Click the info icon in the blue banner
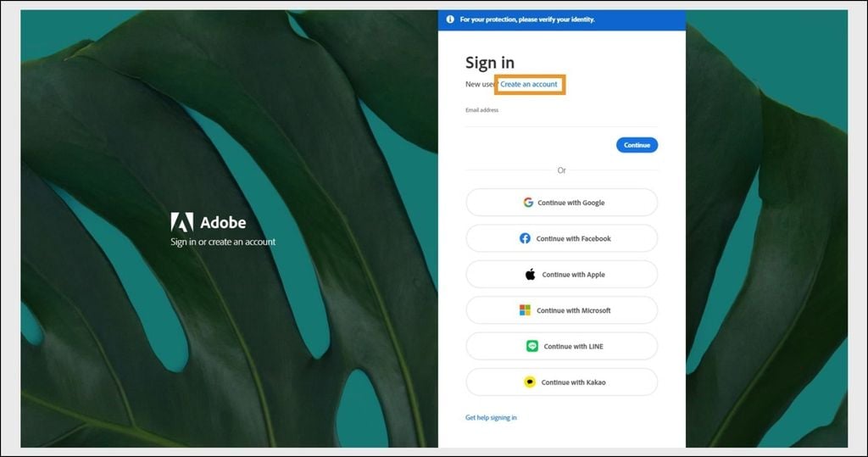868x457 pixels. tap(450, 20)
